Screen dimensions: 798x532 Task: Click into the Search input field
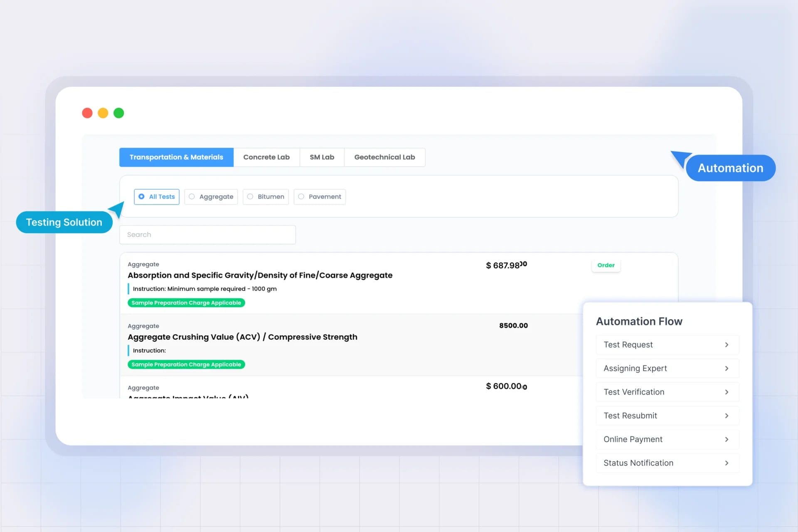[x=207, y=235]
